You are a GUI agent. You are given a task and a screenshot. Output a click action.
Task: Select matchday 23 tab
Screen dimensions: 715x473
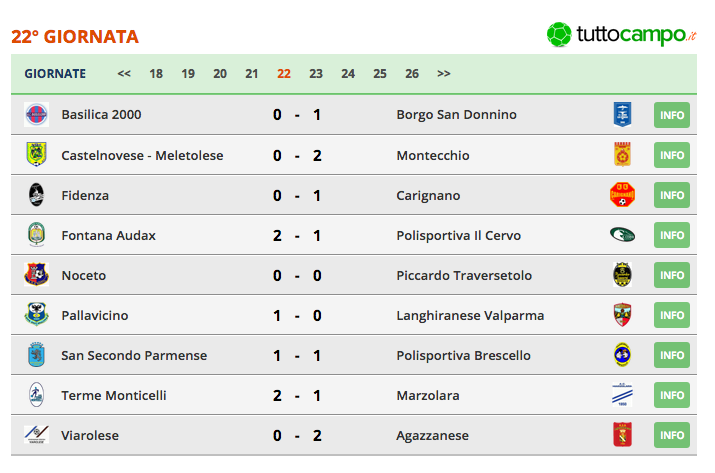pos(316,73)
